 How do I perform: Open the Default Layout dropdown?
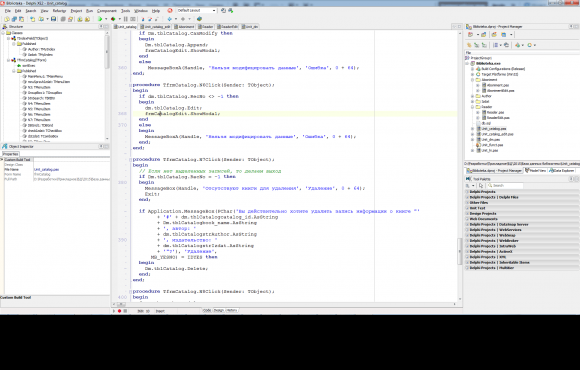196,10
